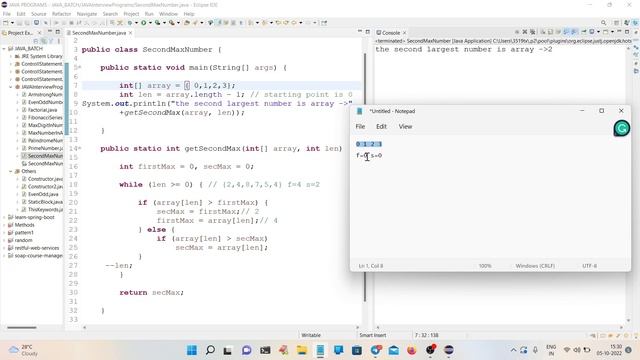Open the Eclipse File menu
This screenshot has width=640, height=360.
pyautogui.click(x=7, y=14)
